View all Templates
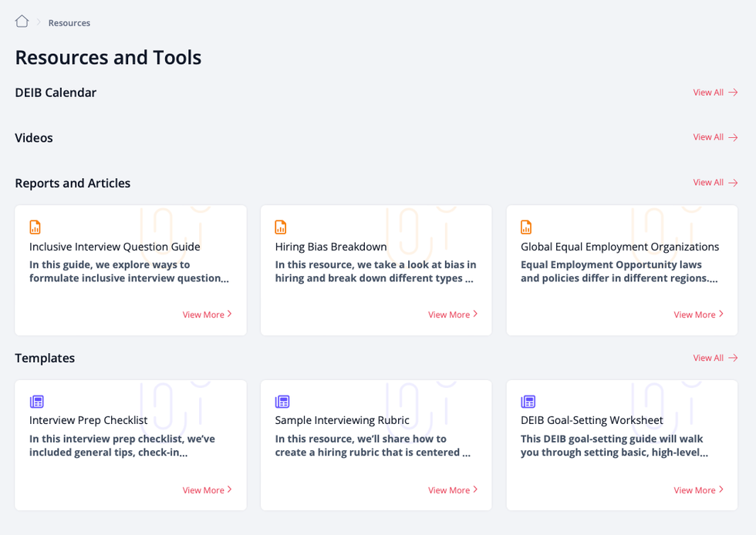Viewport: 756px width, 535px height. [x=714, y=358]
